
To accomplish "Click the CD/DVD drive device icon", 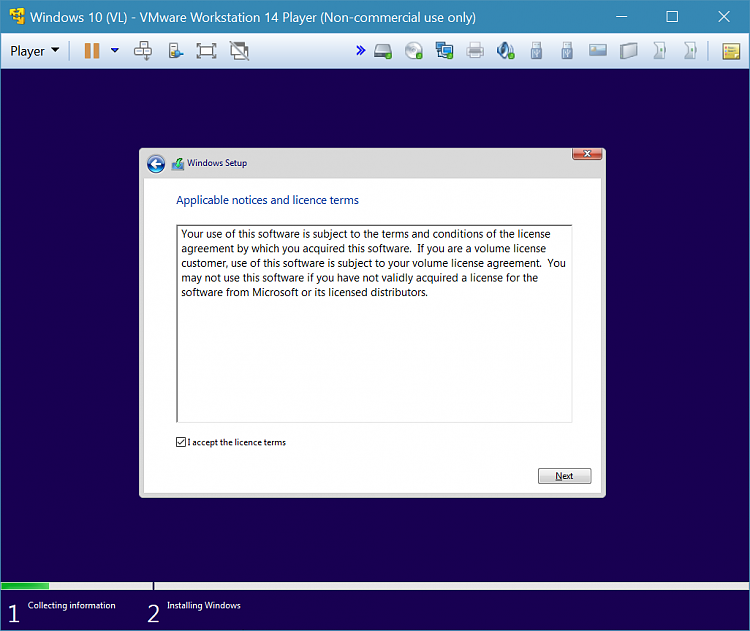I will point(414,51).
